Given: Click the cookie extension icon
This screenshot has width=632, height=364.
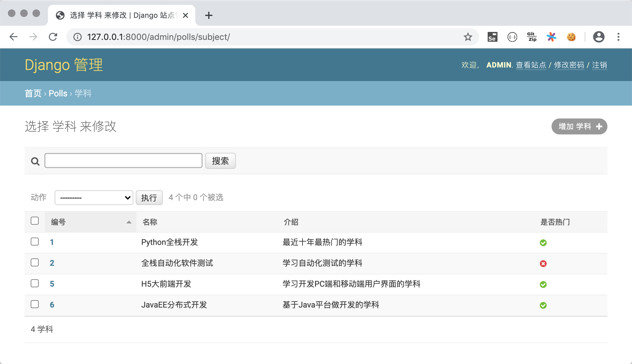Looking at the screenshot, I should [571, 37].
